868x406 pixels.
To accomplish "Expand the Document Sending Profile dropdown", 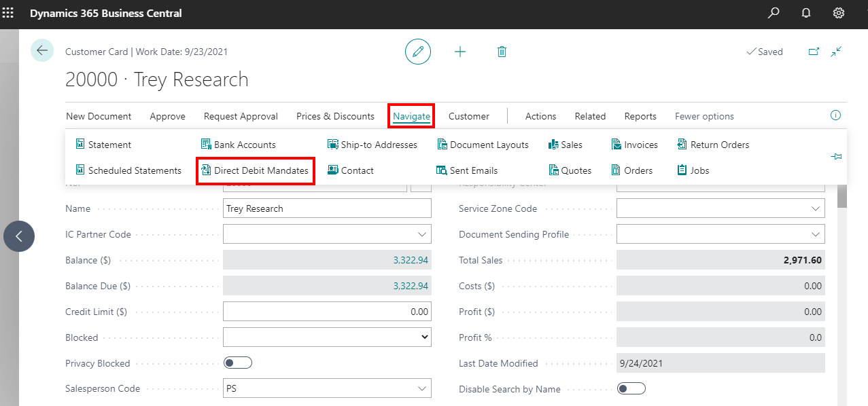I will pos(816,234).
